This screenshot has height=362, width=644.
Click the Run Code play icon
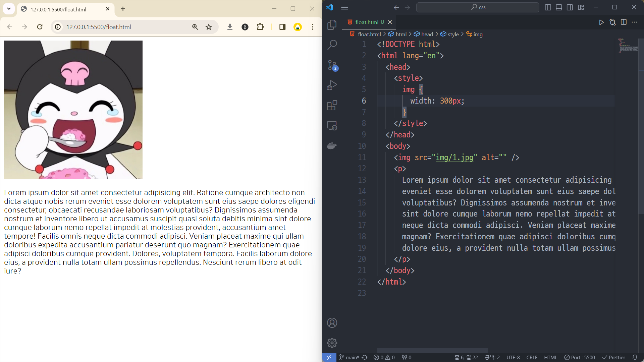pyautogui.click(x=601, y=22)
